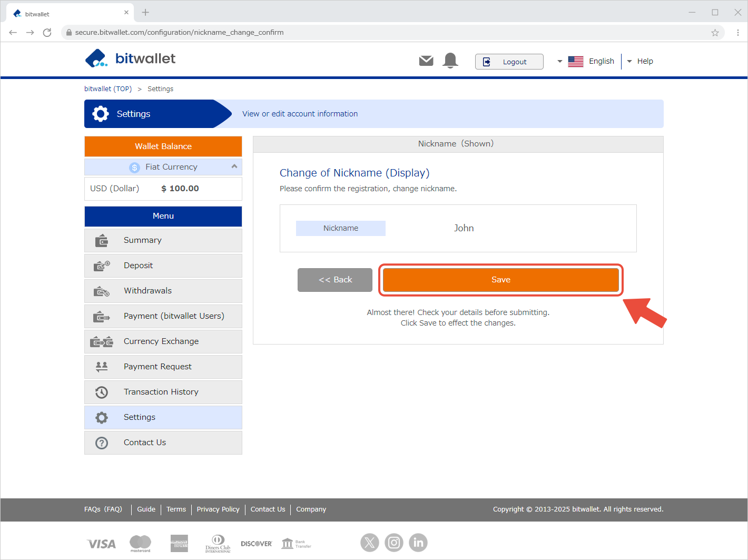Open the X social media icon
This screenshot has height=560, width=748.
(370, 542)
